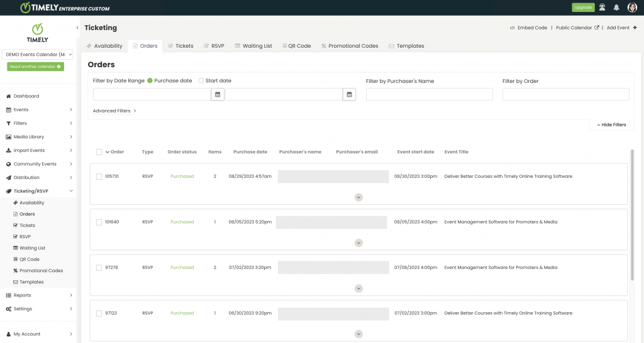The width and height of the screenshot is (644, 343).
Task: Toggle the select-all orders checkbox
Action: point(99,152)
